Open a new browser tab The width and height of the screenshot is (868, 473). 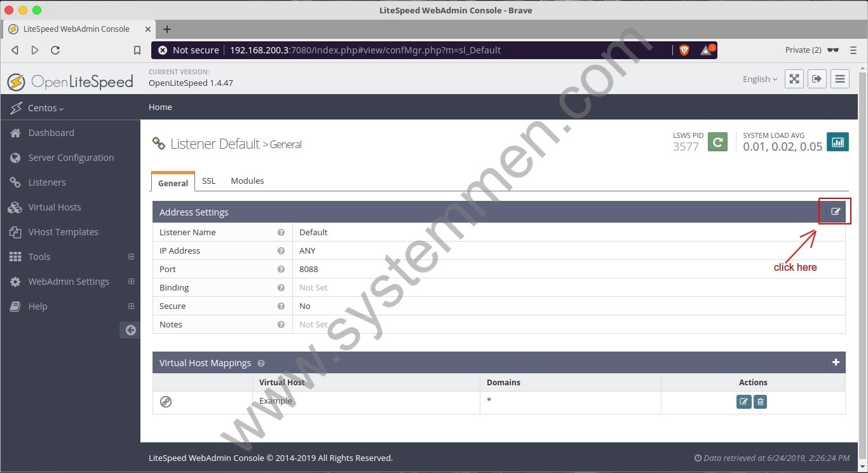click(x=167, y=29)
